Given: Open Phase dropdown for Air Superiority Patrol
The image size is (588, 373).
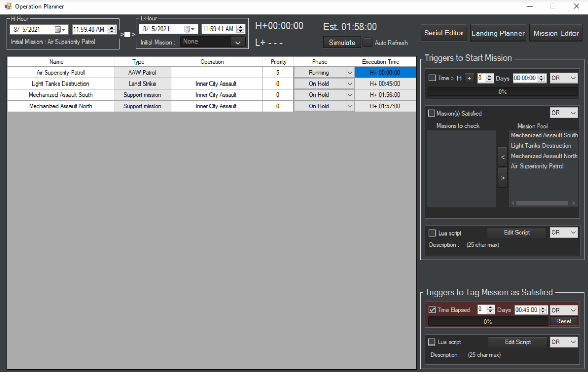Looking at the screenshot, I should click(349, 73).
